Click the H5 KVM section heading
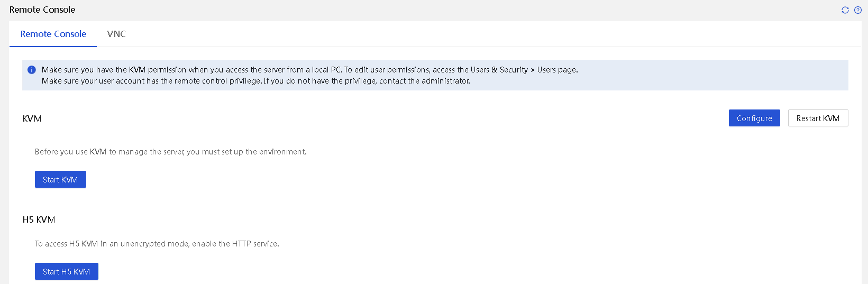 [39, 219]
